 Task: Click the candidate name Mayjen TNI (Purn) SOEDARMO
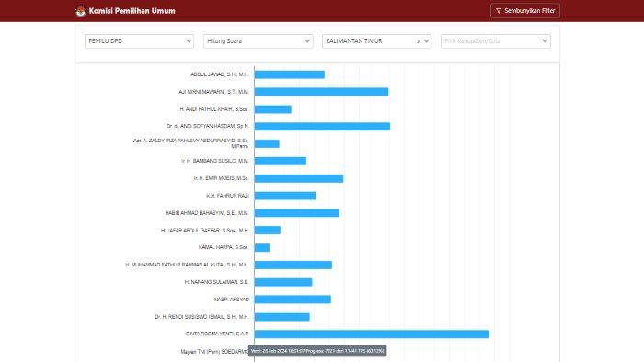[214, 352]
